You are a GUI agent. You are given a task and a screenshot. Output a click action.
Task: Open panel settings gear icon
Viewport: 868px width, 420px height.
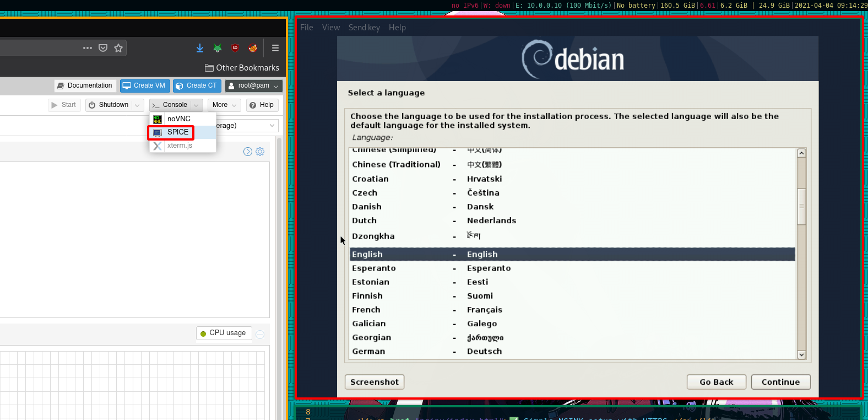click(x=260, y=152)
